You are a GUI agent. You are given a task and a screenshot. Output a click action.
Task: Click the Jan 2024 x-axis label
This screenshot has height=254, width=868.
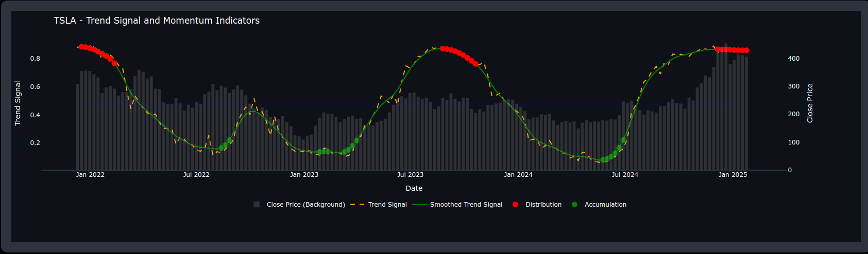point(518,175)
